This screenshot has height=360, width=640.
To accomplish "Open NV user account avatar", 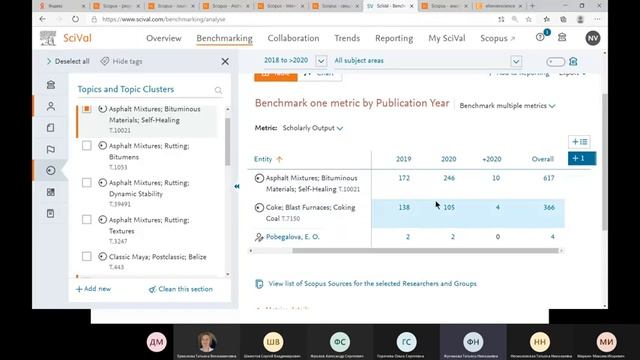I will coord(593,38).
